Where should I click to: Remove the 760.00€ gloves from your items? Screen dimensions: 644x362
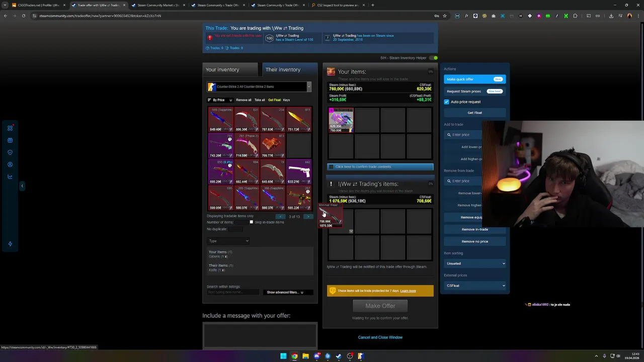341,120
